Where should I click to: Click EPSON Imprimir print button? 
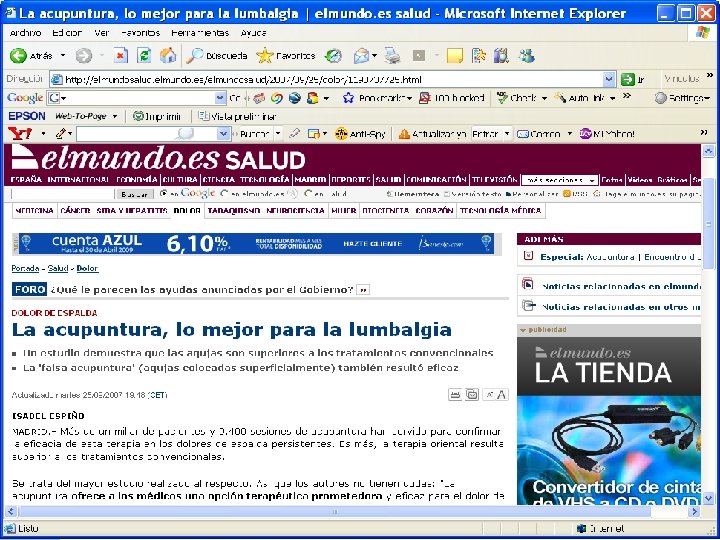tap(157, 116)
